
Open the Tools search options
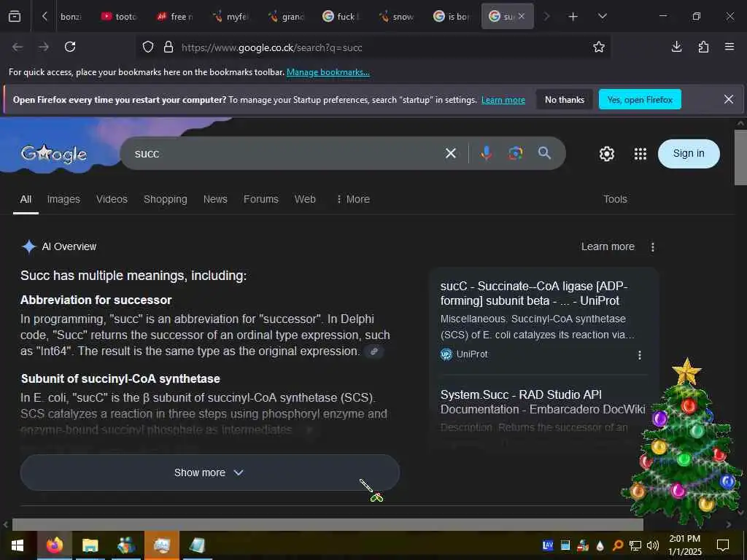(615, 199)
